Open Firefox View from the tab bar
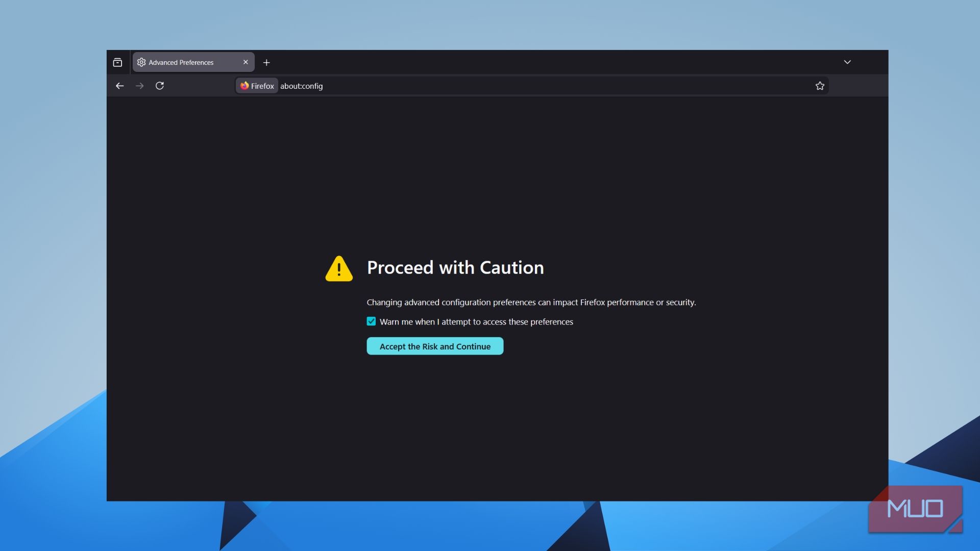 (117, 62)
